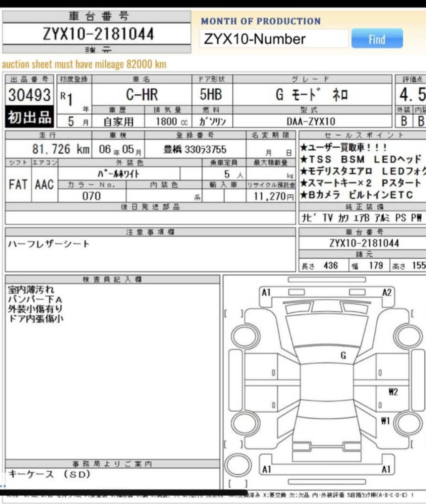Click inspector note 外装小傷有り
Image resolution: width=426 pixels, height=504 pixels.
point(35,309)
